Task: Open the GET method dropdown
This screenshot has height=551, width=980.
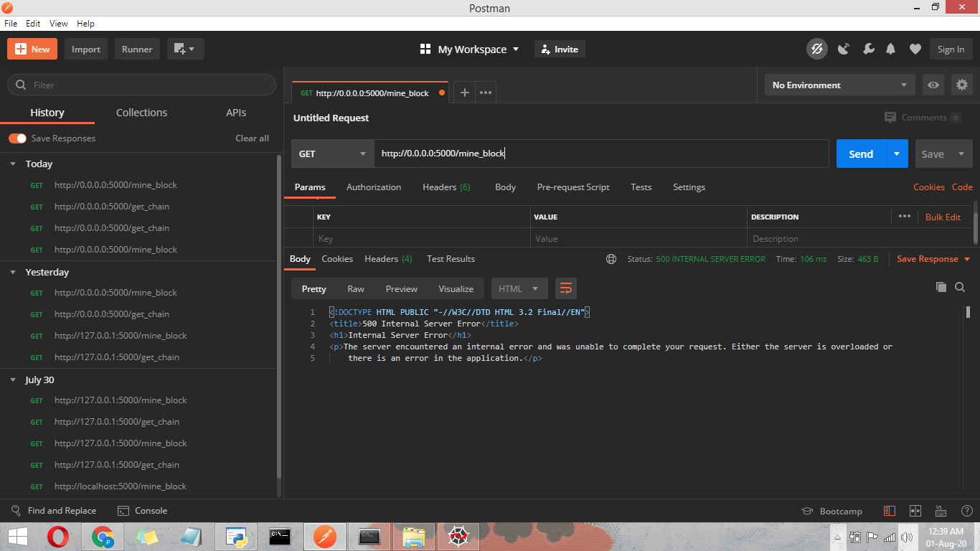Action: (332, 154)
